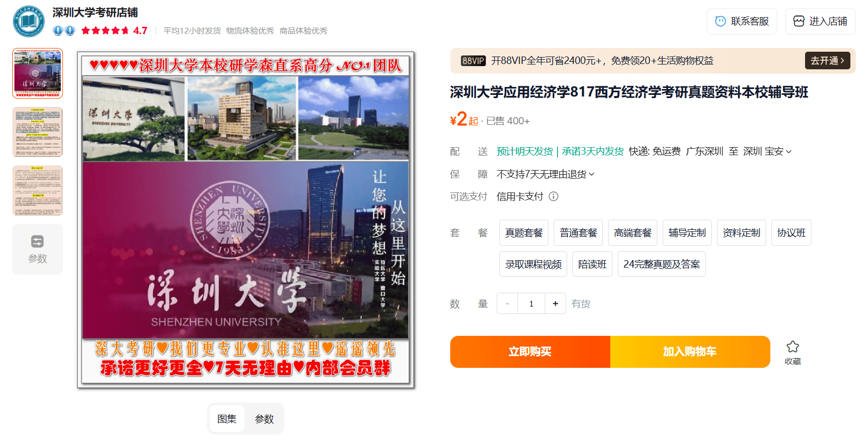The height and width of the screenshot is (443, 868).
Task: Select the 陪读班 package
Action: 592,264
